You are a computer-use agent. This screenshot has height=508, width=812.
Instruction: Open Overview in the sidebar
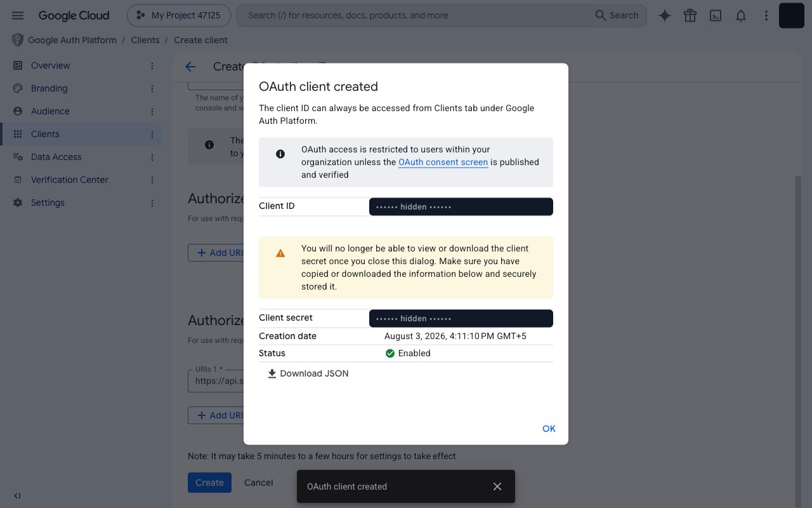(51, 65)
